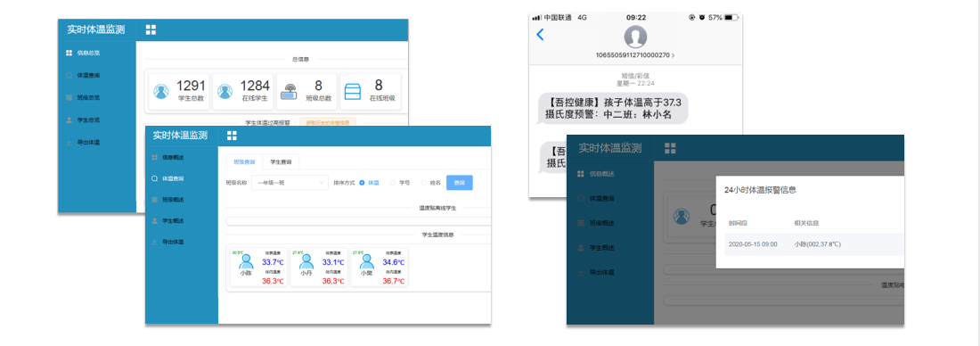980x346 pixels.
Task: Click the avatar of the third student card
Action: click(x=367, y=261)
